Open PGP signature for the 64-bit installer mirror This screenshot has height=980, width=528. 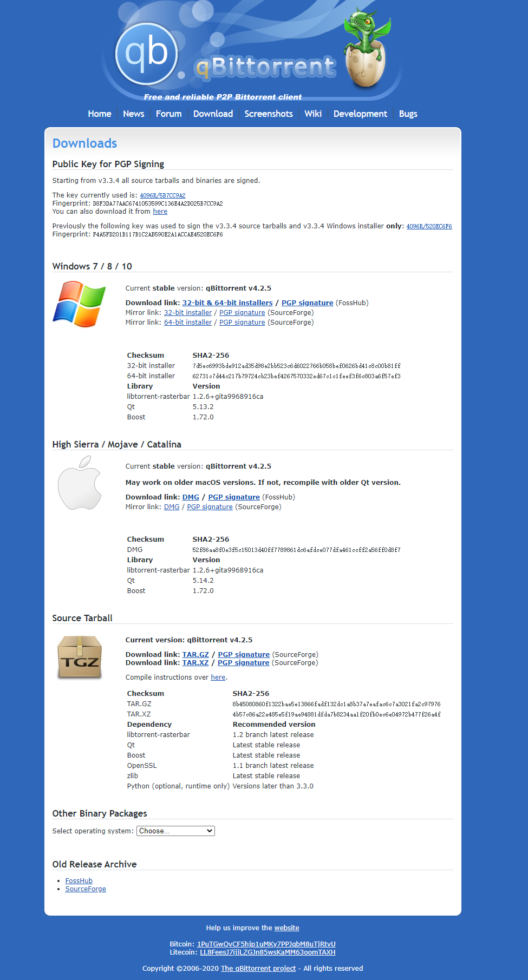[242, 323]
